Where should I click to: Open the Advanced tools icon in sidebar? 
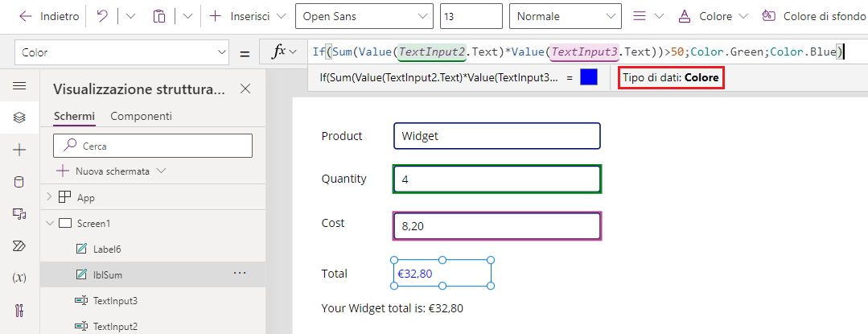click(x=19, y=310)
